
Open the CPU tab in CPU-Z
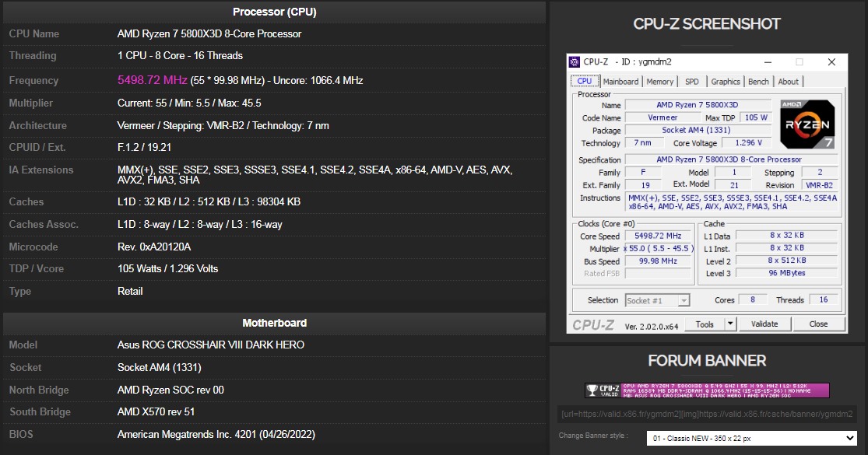pos(585,81)
